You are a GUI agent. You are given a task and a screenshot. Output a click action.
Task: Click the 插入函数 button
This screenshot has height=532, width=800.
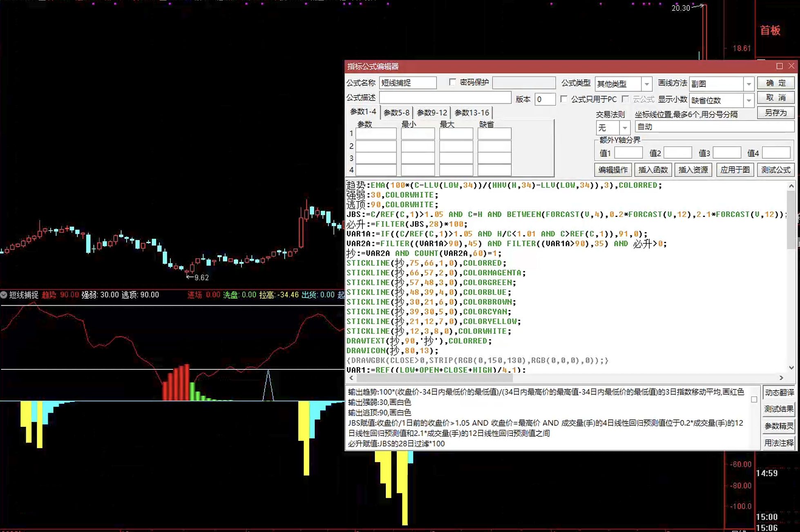click(x=653, y=170)
